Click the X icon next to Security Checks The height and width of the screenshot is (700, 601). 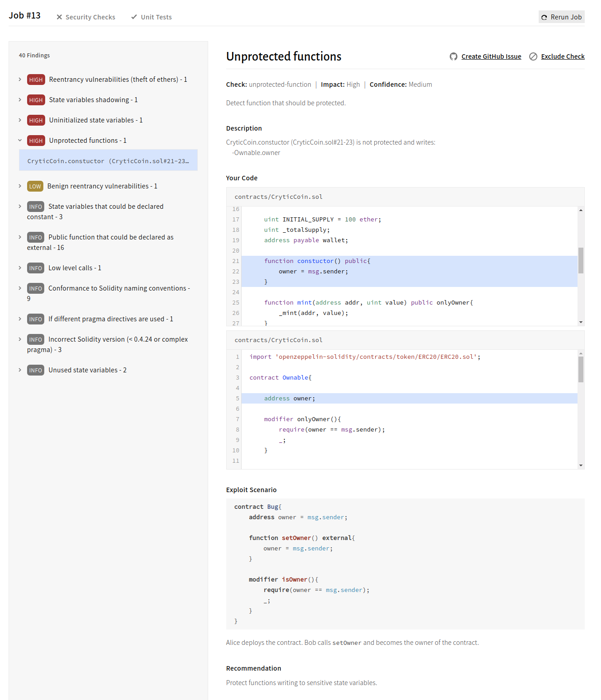(59, 17)
